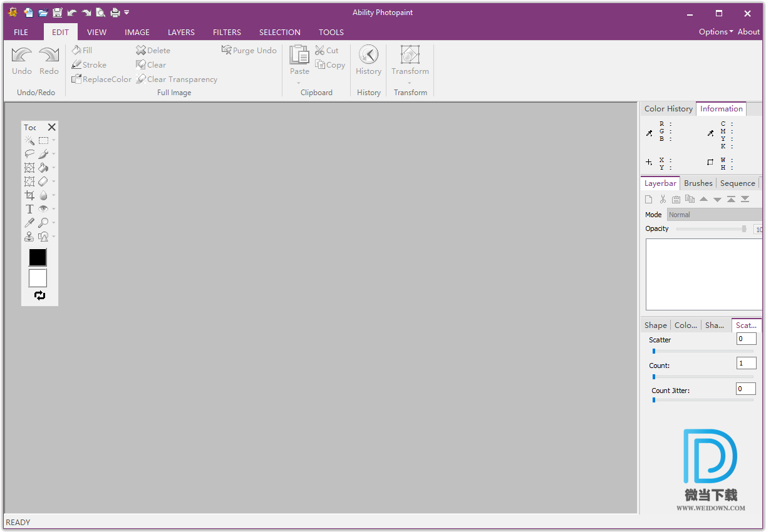Choose the Zoom magnifier tool
This screenshot has height=532, width=766.
coord(43,223)
